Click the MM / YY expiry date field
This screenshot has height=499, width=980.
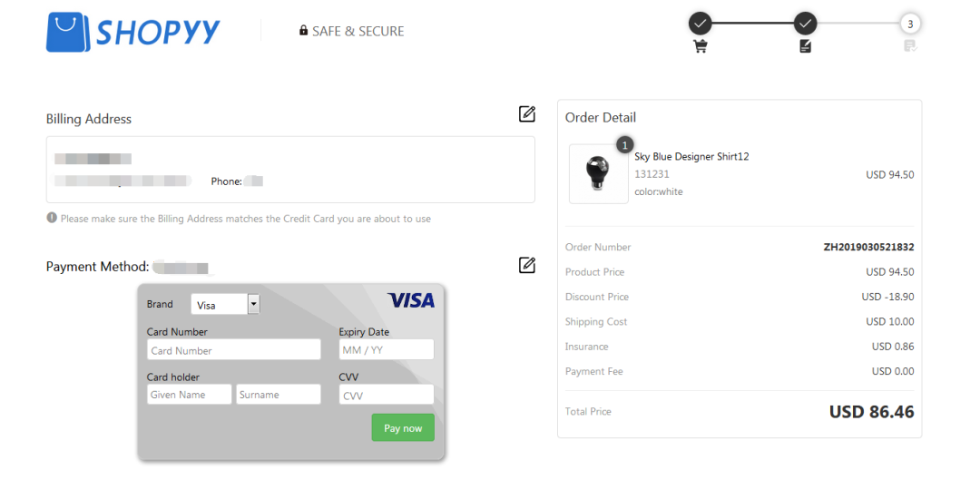click(387, 349)
